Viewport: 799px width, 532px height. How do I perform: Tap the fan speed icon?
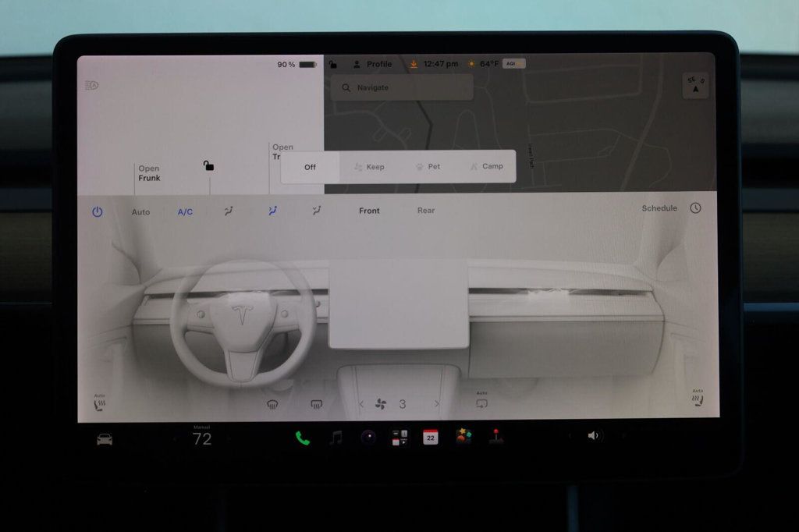pos(381,404)
